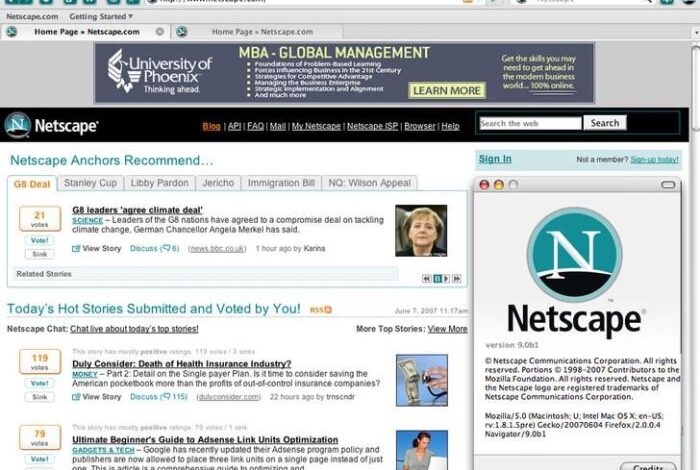
Task: Sink the Duly Consider story
Action: tap(40, 397)
